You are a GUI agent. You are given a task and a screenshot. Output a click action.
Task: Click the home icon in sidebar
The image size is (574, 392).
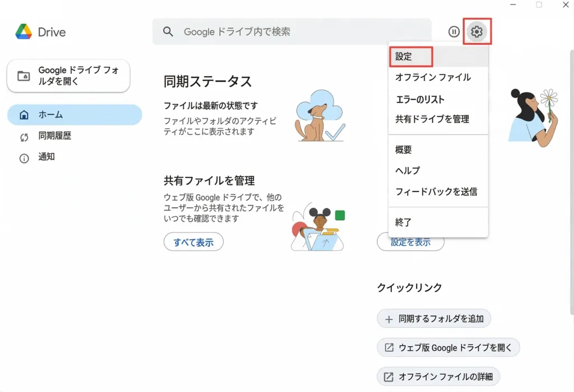[x=24, y=115]
